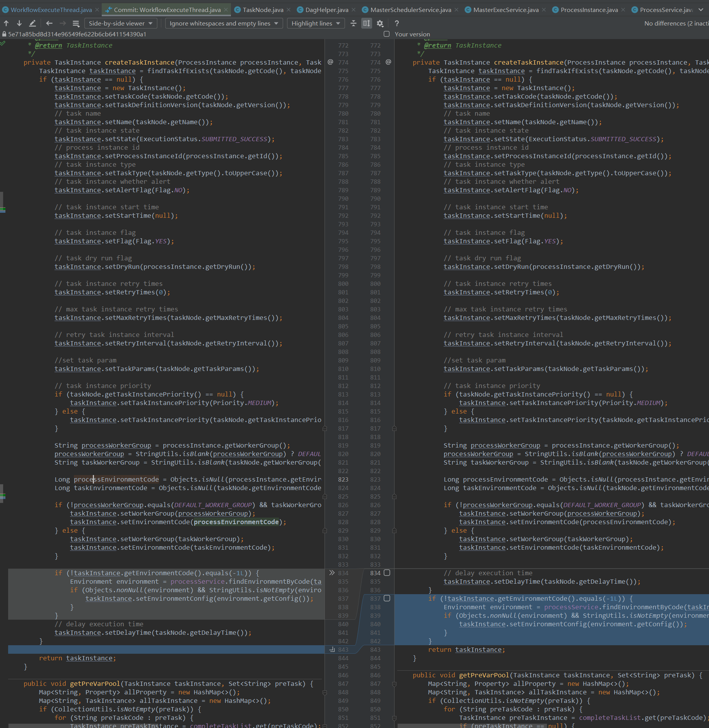Click class icon on MasterExecService.java tab
709x728 pixels.
pos(468,10)
